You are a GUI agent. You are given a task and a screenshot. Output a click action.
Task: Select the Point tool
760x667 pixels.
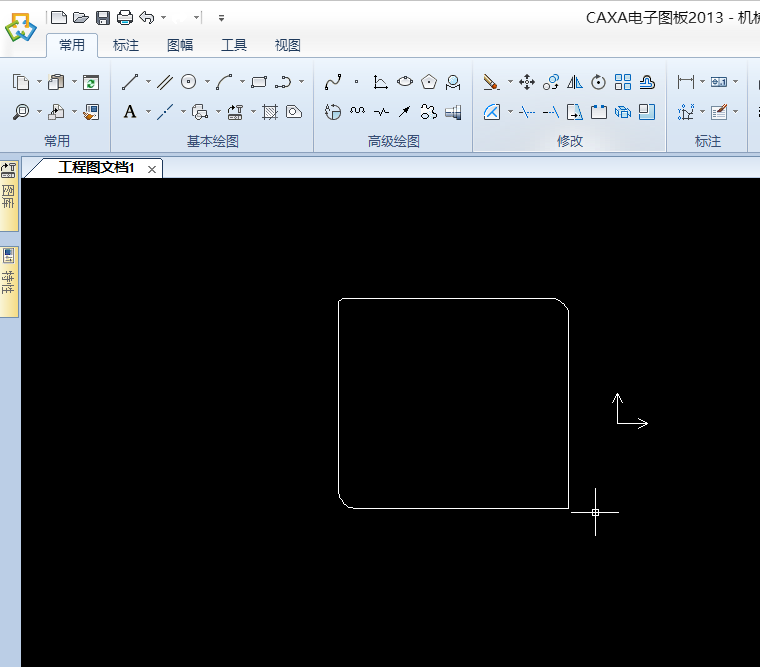(x=357, y=82)
